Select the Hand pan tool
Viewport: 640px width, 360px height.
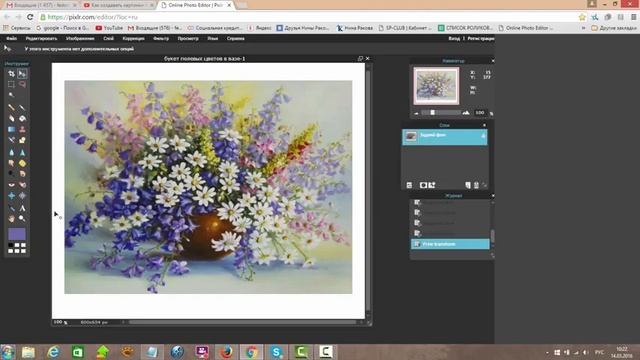pyautogui.click(x=11, y=219)
